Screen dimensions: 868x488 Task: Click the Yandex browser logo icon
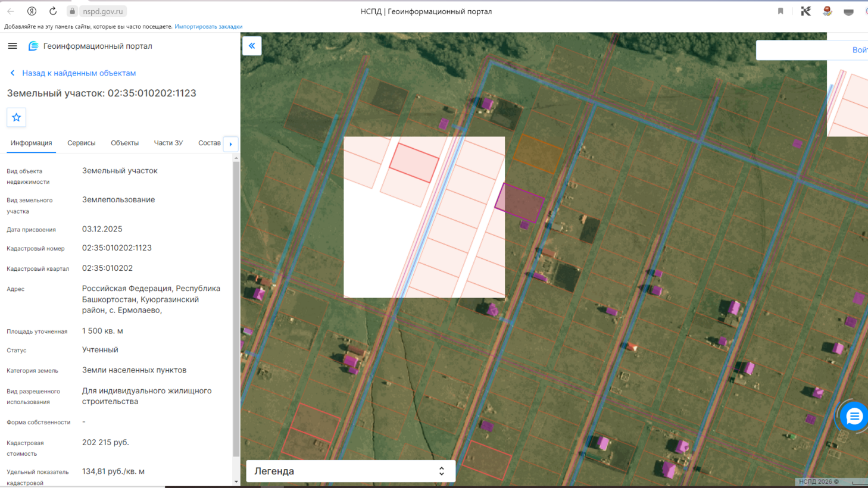click(x=32, y=11)
